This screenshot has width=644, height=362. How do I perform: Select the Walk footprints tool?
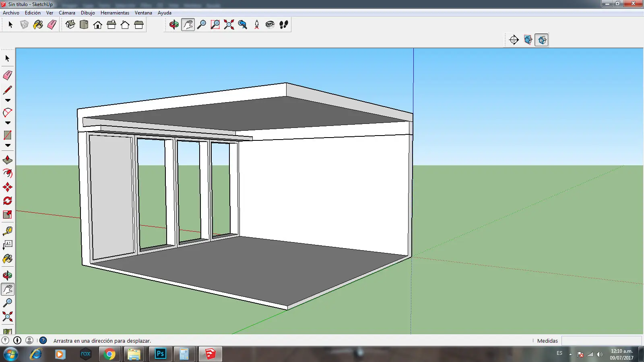click(284, 25)
